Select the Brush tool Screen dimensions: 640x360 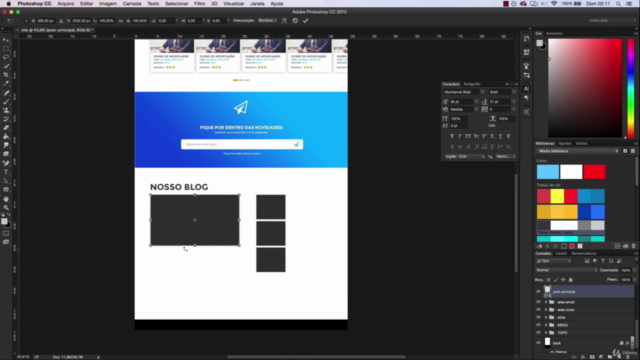click(6, 102)
